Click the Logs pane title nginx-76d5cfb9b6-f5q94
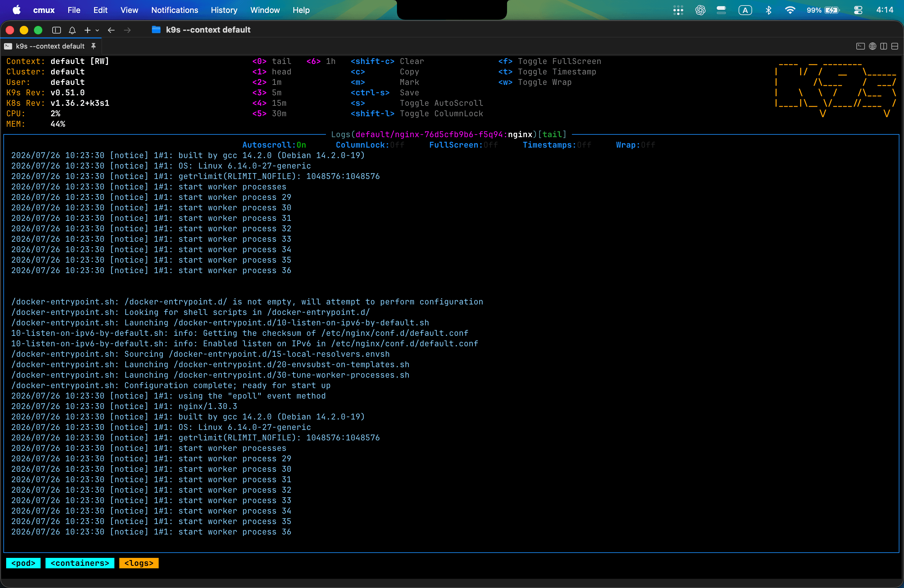Image resolution: width=904 pixels, height=588 pixels. [449, 134]
